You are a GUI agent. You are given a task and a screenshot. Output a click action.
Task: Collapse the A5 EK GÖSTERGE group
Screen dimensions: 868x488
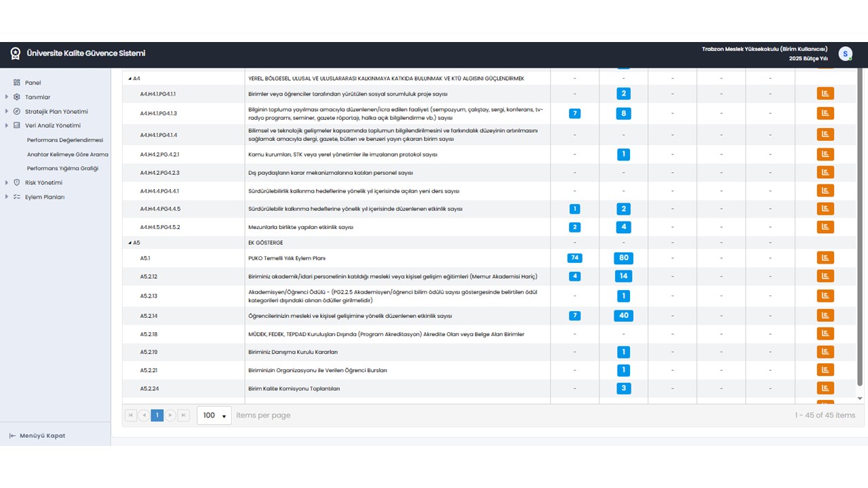click(130, 243)
